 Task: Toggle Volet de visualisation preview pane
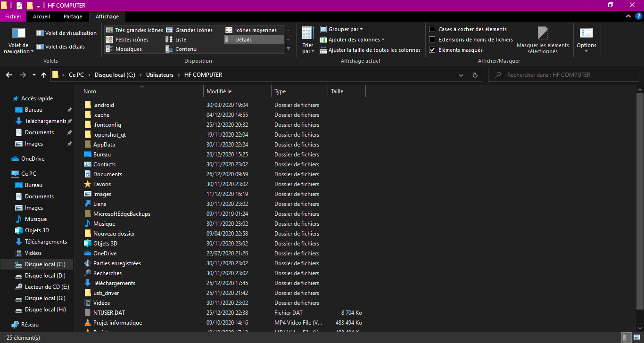(x=66, y=33)
